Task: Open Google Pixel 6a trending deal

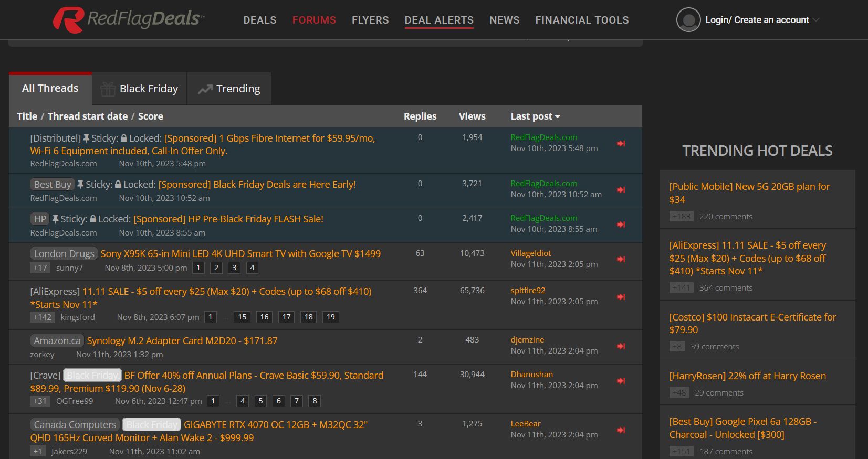Action: 743,429
